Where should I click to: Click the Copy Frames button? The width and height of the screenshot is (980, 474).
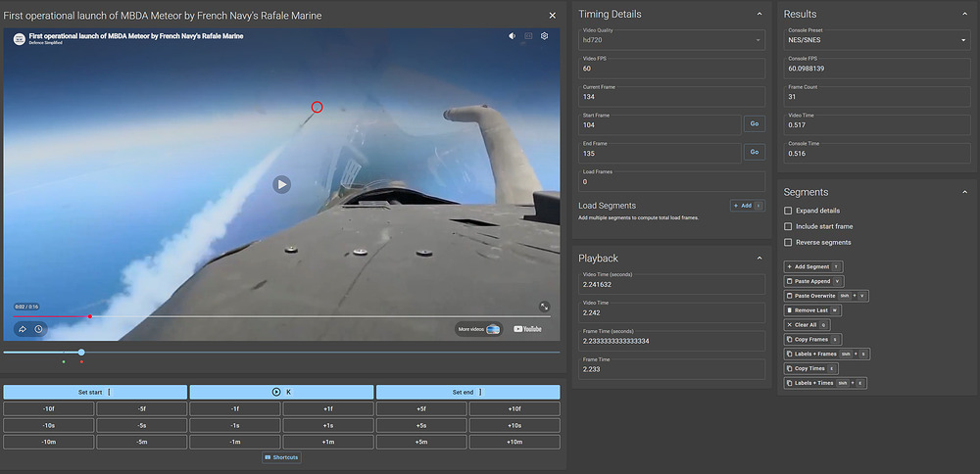(x=813, y=340)
